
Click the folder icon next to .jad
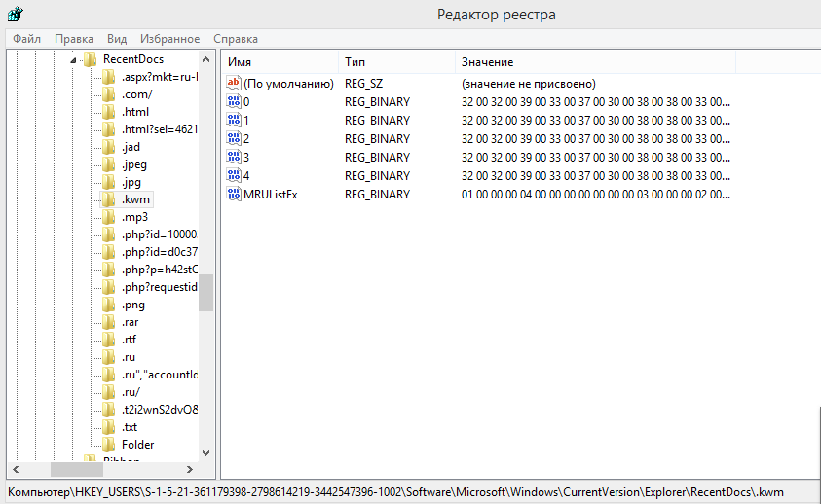point(108,147)
